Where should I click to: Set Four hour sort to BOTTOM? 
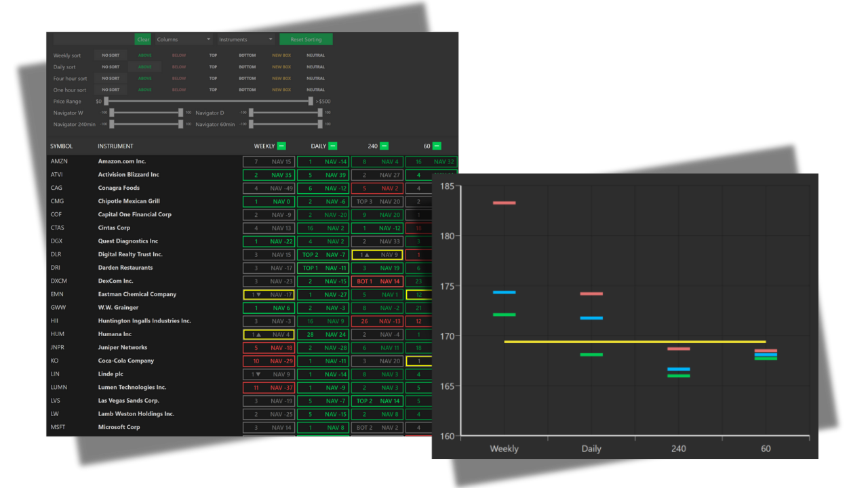click(248, 79)
